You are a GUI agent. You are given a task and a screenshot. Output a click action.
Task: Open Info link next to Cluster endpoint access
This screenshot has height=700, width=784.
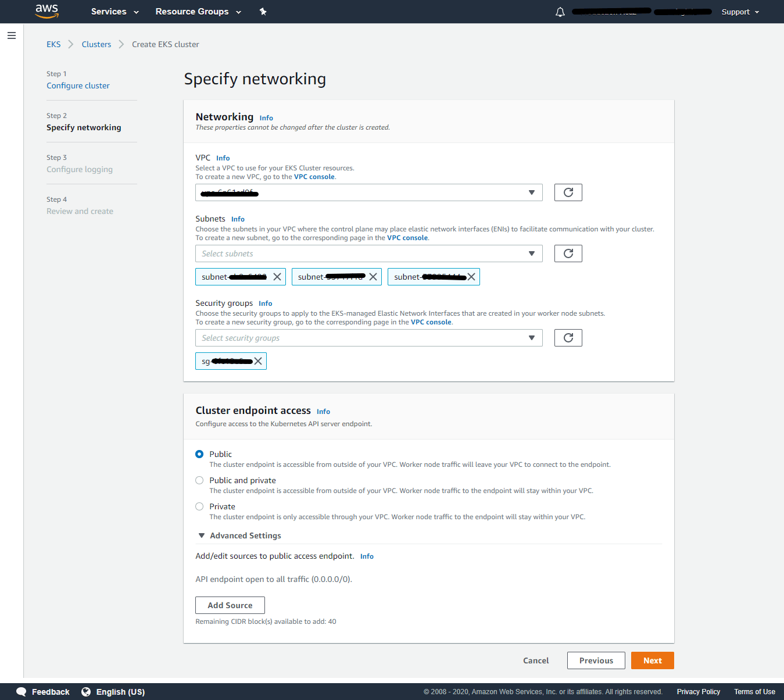[323, 412]
